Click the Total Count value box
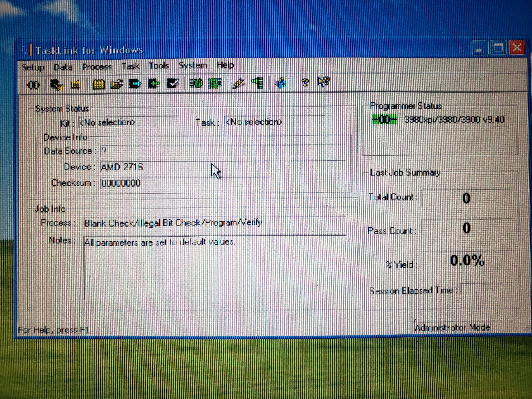532x399 pixels. [x=466, y=198]
